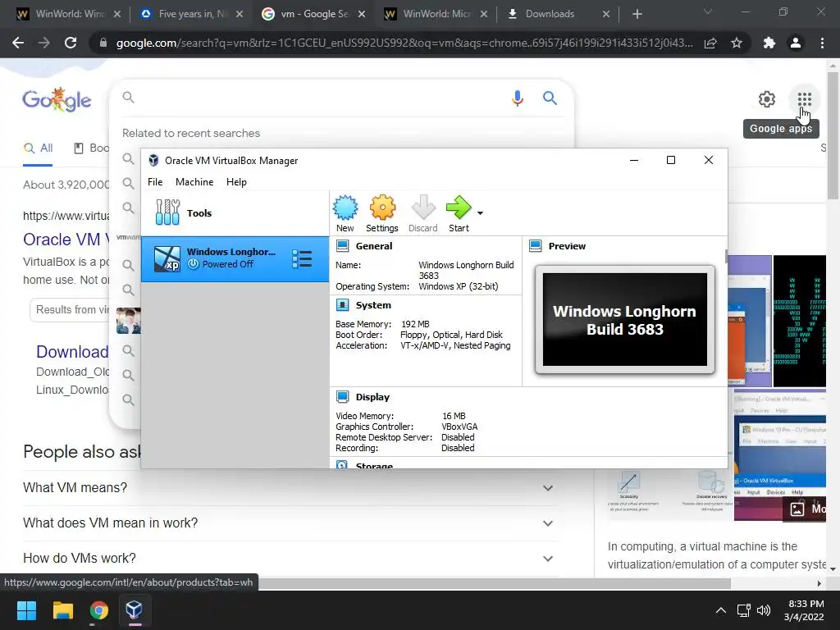Open Chrome profile avatar icon
Screen dimensions: 840x630
pyautogui.click(x=796, y=43)
